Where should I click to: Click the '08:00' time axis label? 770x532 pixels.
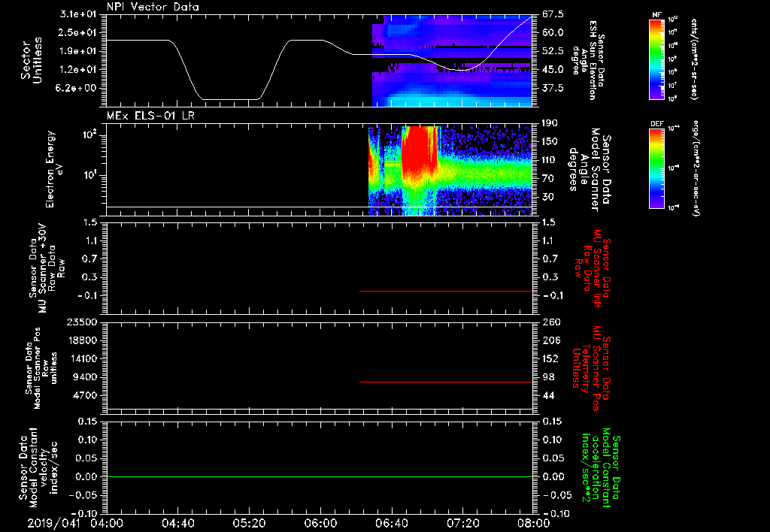coord(533,523)
